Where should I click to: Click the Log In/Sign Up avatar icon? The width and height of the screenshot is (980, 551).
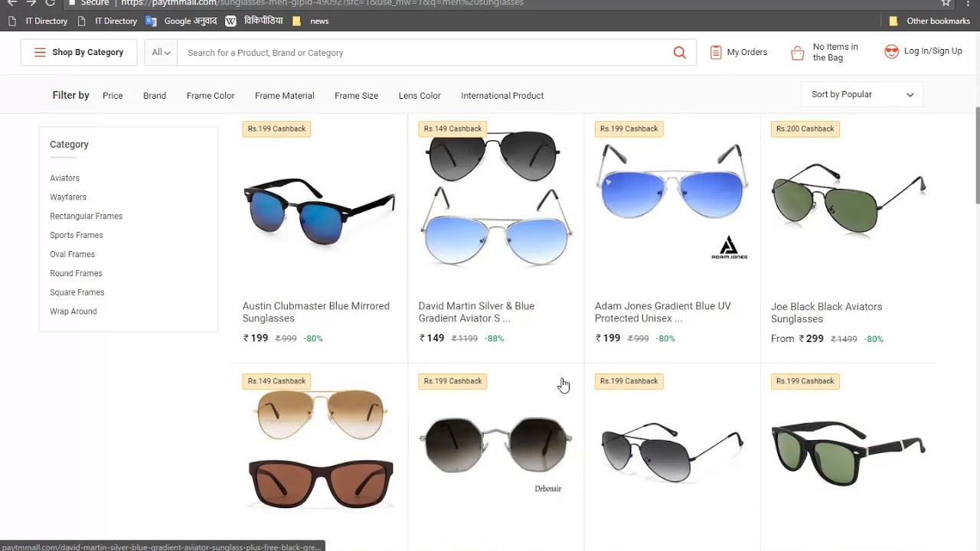[x=891, y=51]
